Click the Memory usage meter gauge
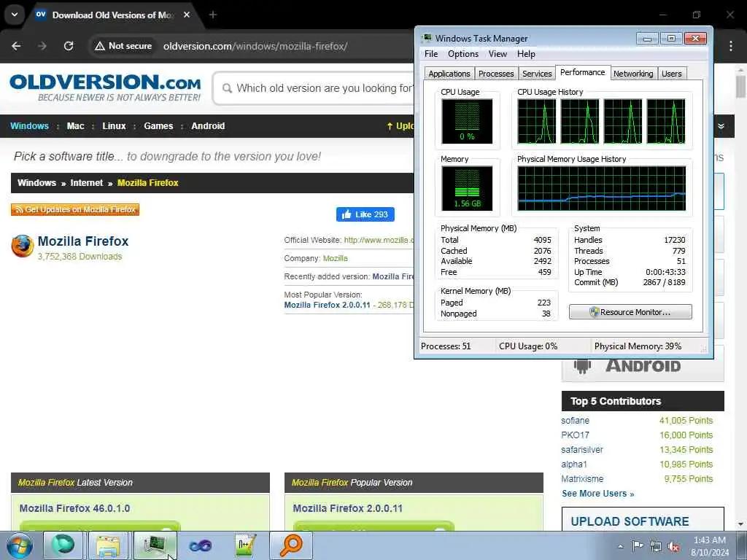Viewport: 747px width, 560px height. click(467, 189)
